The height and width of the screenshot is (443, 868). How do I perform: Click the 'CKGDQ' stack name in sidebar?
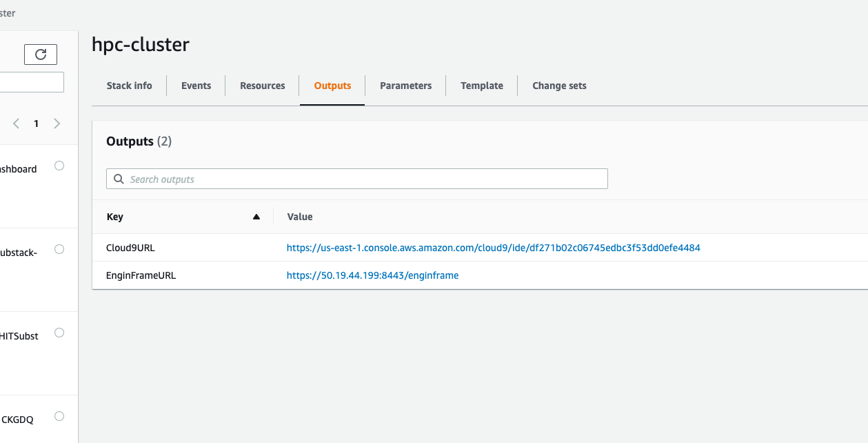pos(17,419)
